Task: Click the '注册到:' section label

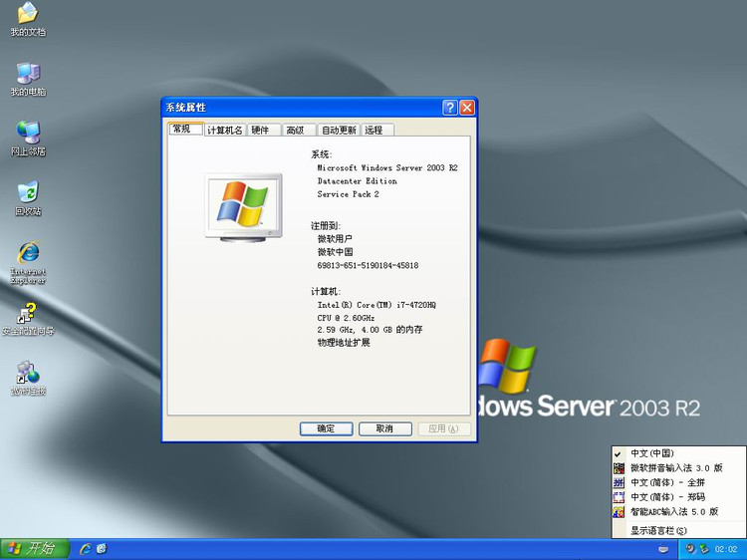Action: coord(326,226)
